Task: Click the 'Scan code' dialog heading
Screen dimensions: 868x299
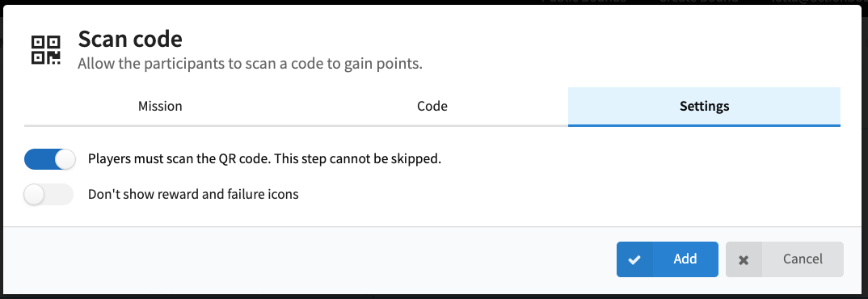Action: coord(130,39)
